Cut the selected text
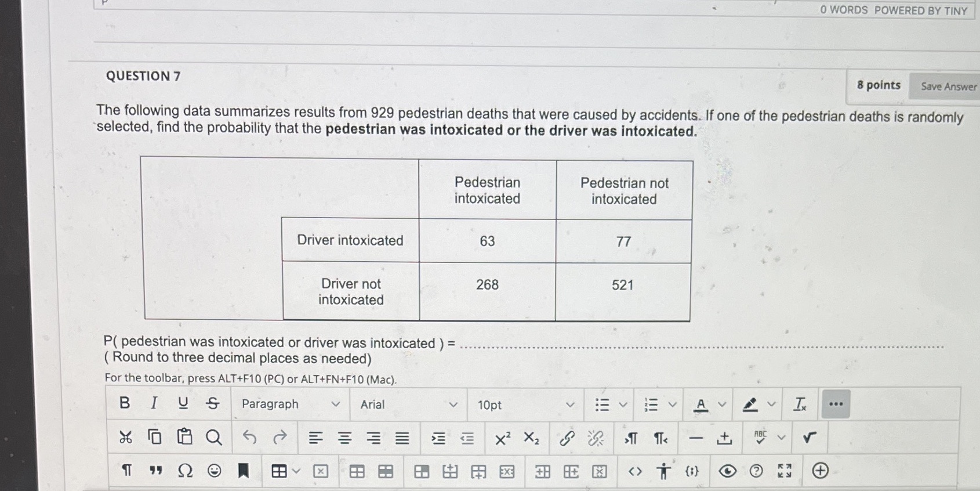 click(125, 436)
